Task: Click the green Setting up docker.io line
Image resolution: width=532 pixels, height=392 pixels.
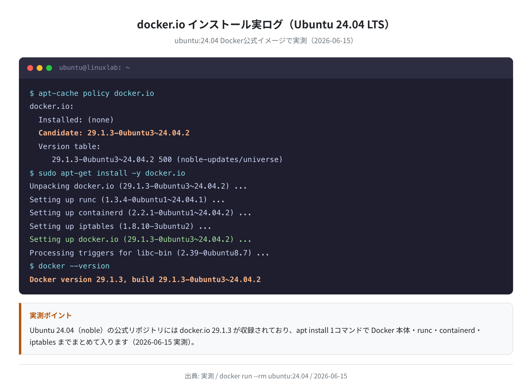Action: click(140, 239)
